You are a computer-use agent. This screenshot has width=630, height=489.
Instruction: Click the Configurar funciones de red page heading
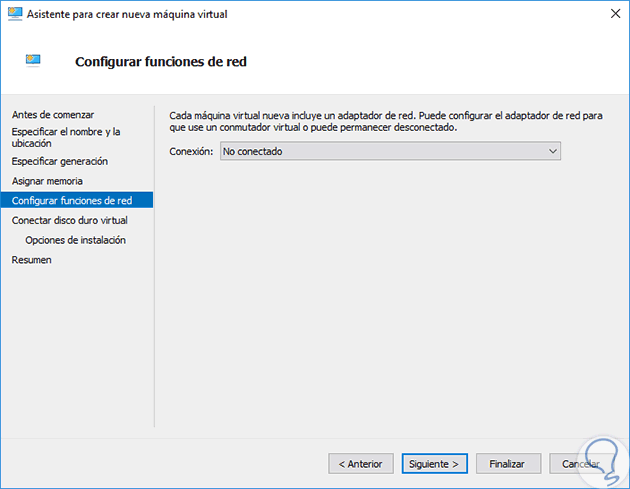pyautogui.click(x=161, y=62)
